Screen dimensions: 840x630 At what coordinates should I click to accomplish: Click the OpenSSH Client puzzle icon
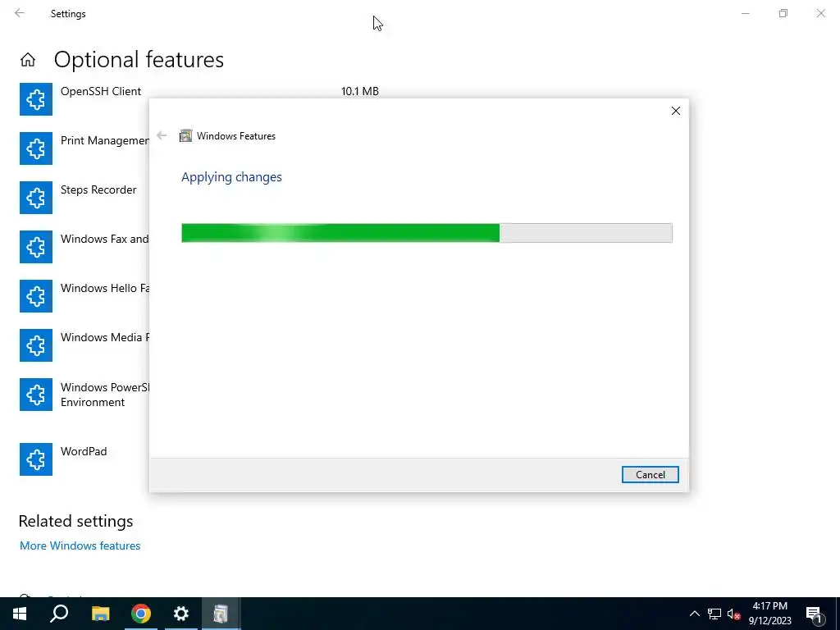36,99
